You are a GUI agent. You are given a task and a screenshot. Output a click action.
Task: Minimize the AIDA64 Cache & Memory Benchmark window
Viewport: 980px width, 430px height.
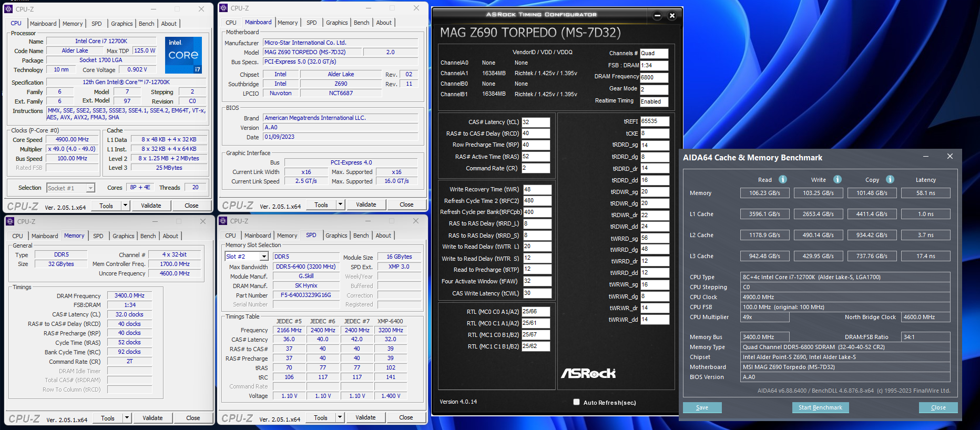click(x=925, y=157)
